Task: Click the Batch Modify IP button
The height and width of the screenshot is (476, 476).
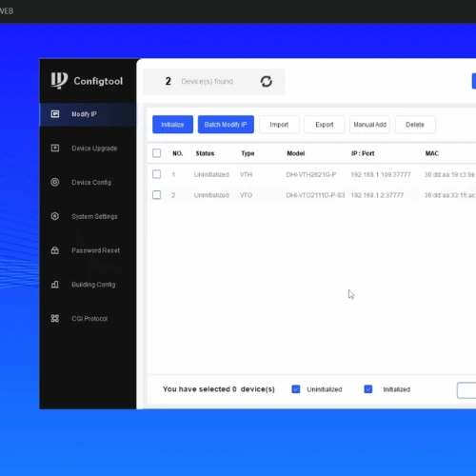Action: [226, 125]
